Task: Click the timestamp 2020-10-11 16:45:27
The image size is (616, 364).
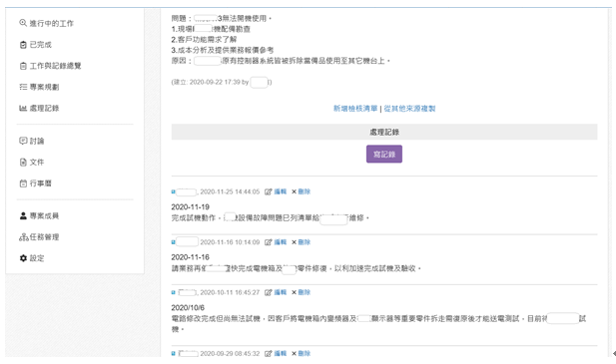Action: tap(230, 292)
